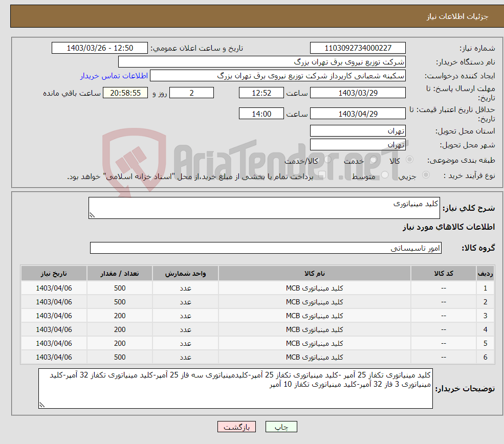
Task: Click row 3 item name کلید مینیاتوری MCB
Action: pyautogui.click(x=315, y=316)
